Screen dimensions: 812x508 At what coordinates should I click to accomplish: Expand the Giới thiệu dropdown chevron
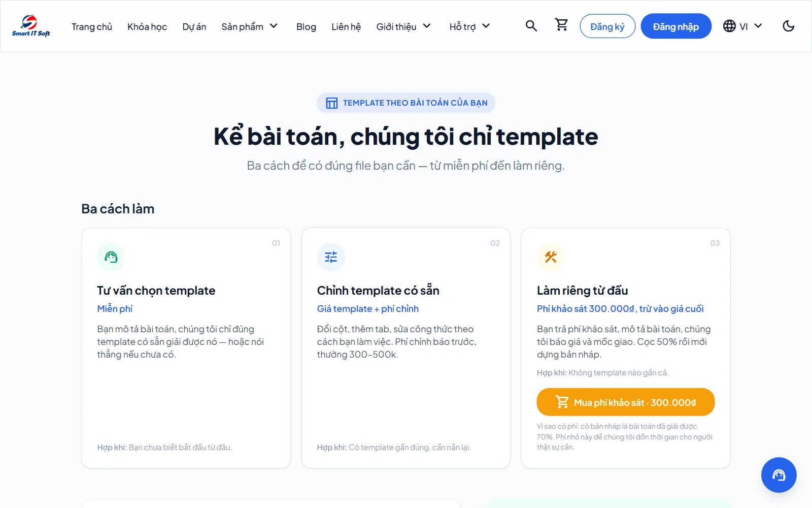click(427, 26)
